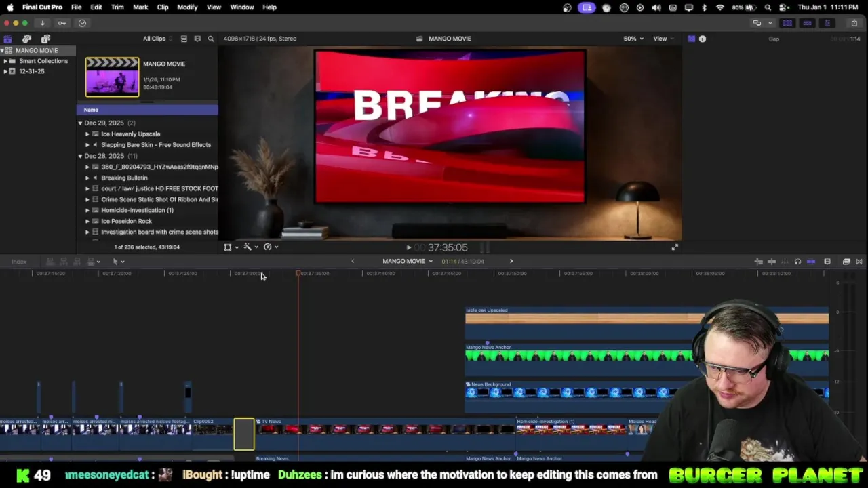Click the append clip edit icon
Image resolution: width=868 pixels, height=488 pixels.
pos(77,262)
